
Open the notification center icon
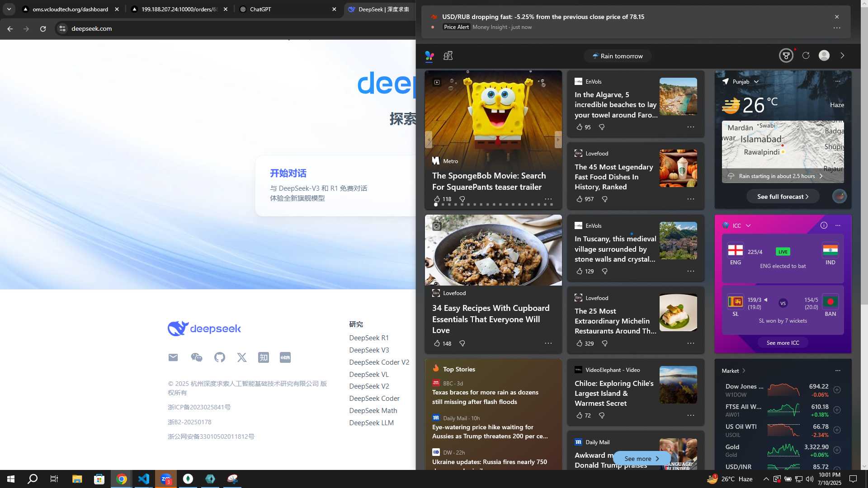pos(853,479)
